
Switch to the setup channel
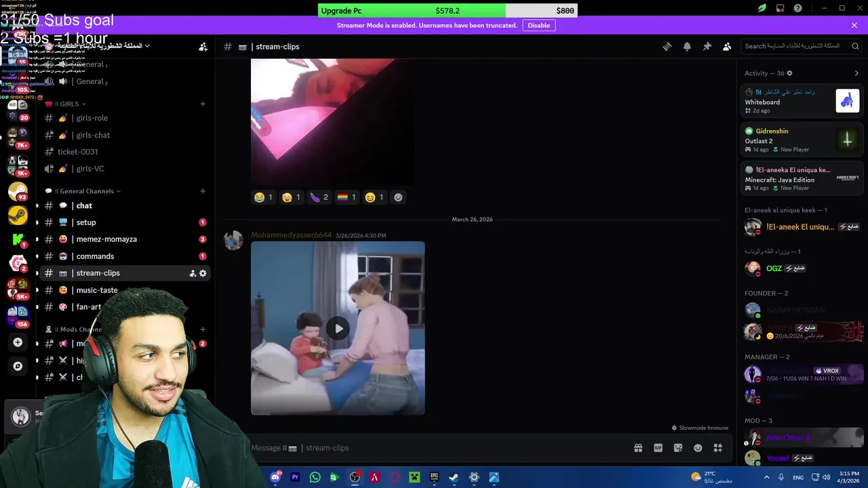pyautogui.click(x=125, y=222)
